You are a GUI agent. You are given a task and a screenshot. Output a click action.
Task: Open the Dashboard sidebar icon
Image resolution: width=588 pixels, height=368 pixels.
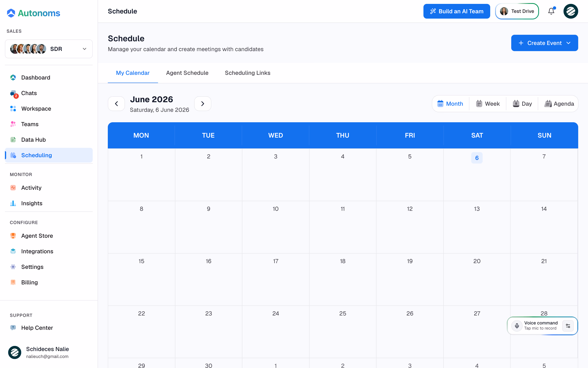tap(13, 77)
